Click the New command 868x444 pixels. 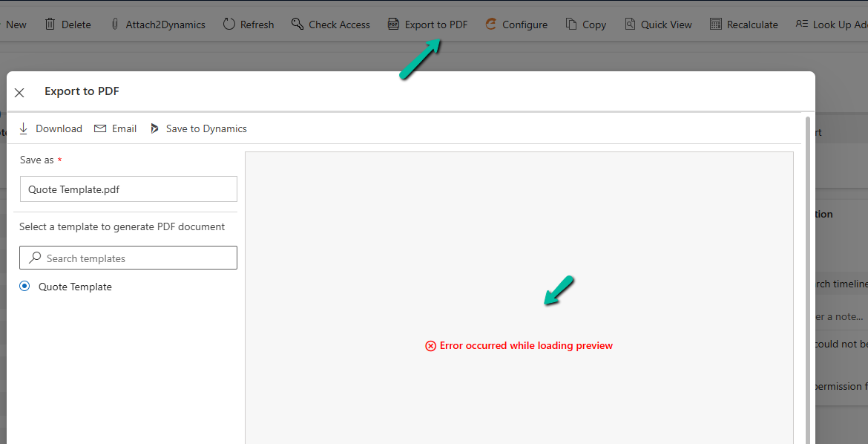[x=15, y=24]
